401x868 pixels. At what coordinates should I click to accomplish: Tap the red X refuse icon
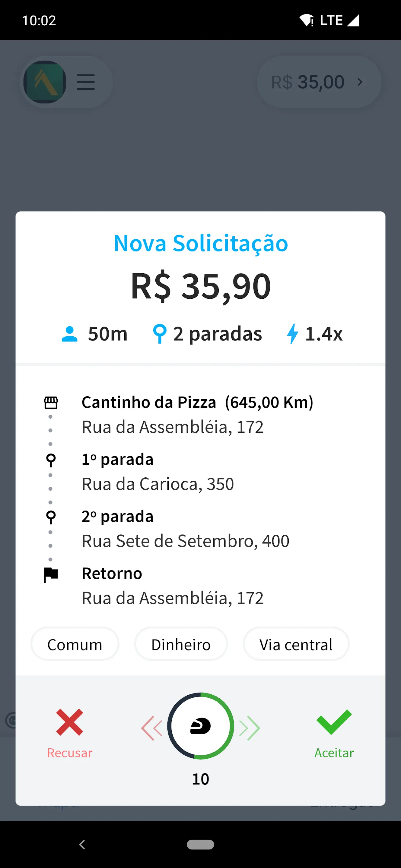tap(69, 722)
